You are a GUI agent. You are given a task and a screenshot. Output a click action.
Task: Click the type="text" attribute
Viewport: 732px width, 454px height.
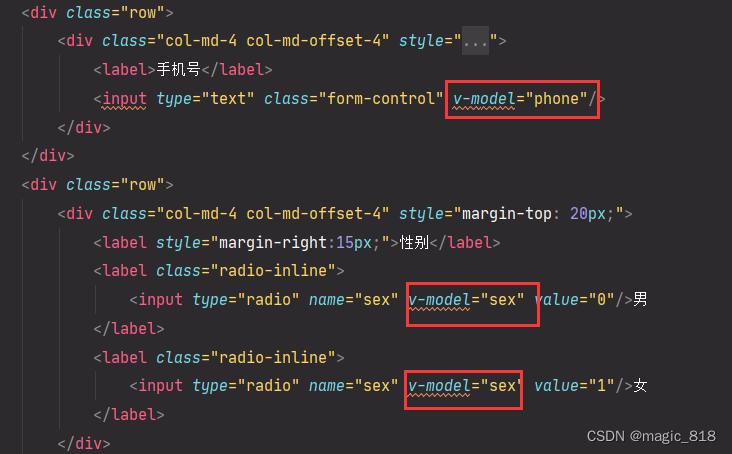pos(205,99)
